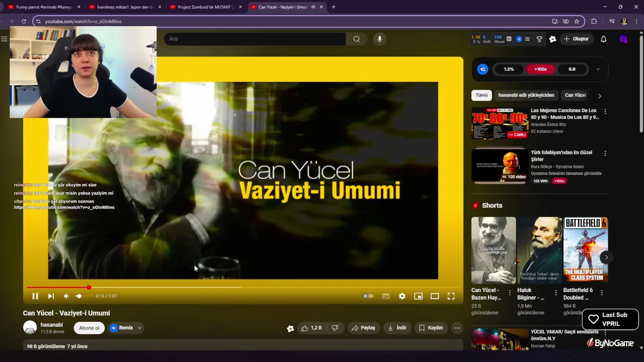
Task: Click the red >100x pill
Action: pos(540,69)
